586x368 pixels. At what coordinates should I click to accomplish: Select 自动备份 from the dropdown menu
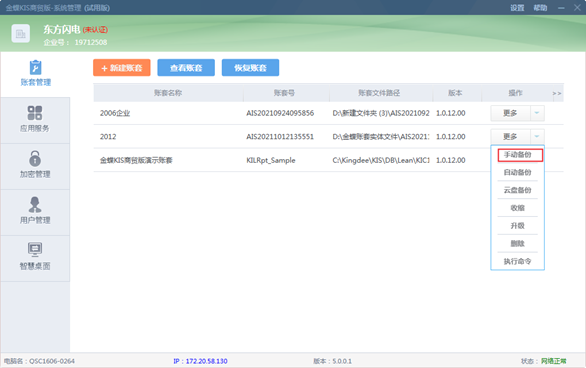click(517, 172)
